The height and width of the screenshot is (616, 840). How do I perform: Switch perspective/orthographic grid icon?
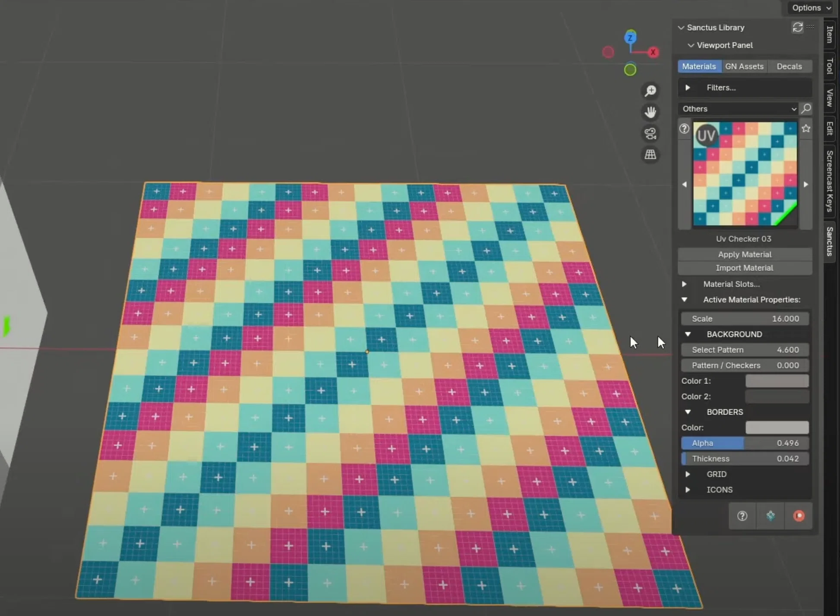point(651,154)
